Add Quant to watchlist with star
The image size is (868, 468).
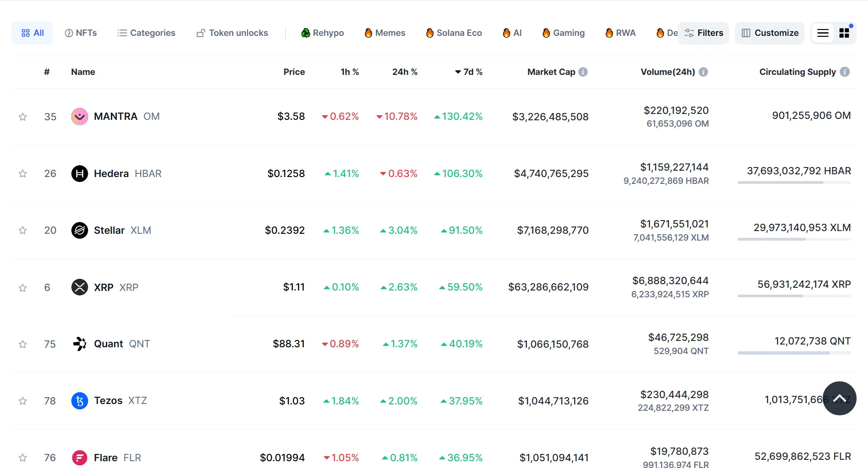23,345
